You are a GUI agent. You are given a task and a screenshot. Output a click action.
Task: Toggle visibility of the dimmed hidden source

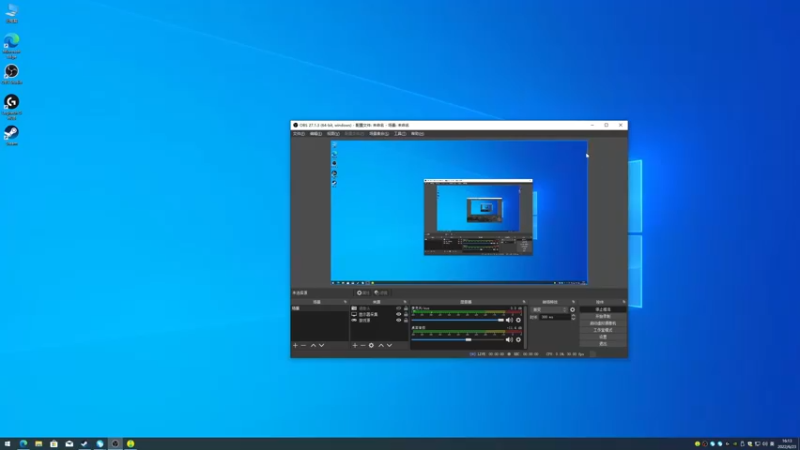[398, 308]
